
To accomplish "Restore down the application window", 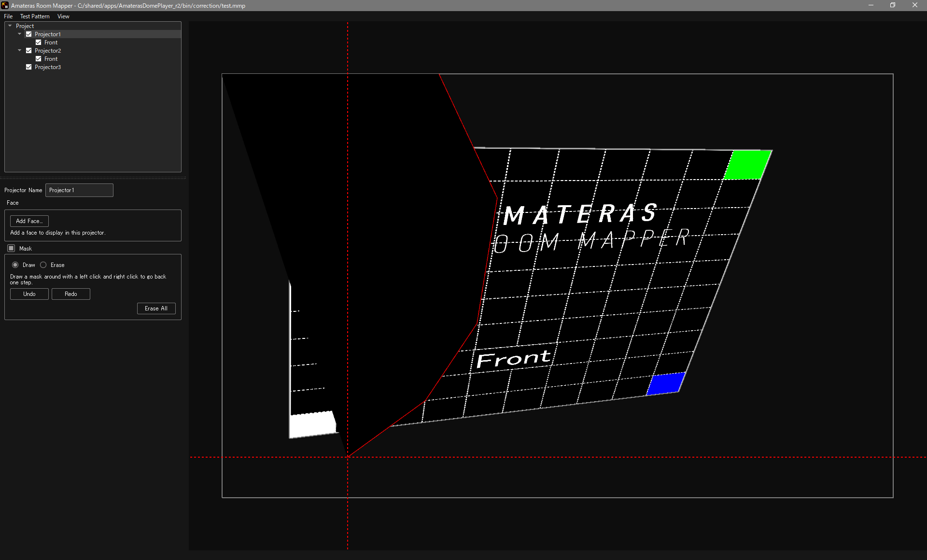I will [893, 5].
